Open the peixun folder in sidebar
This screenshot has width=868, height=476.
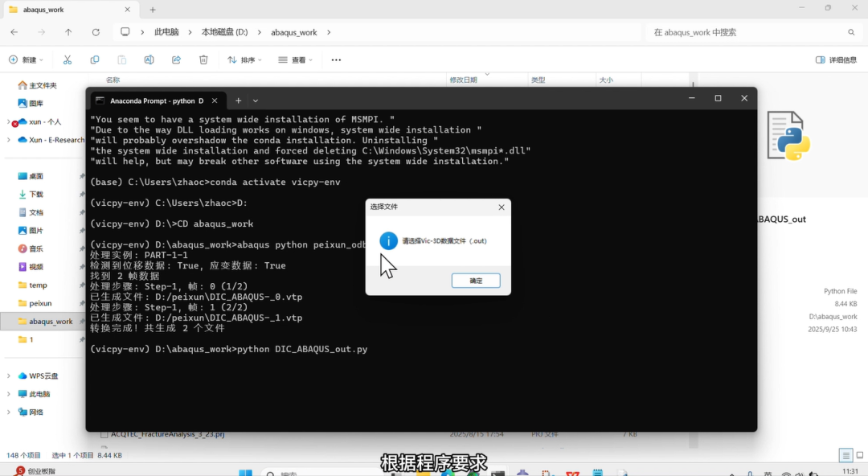click(40, 303)
